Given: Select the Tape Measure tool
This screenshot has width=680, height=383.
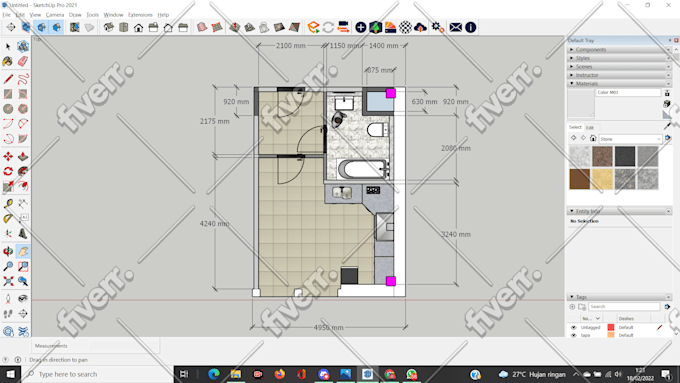Looking at the screenshot, I should 8,203.
